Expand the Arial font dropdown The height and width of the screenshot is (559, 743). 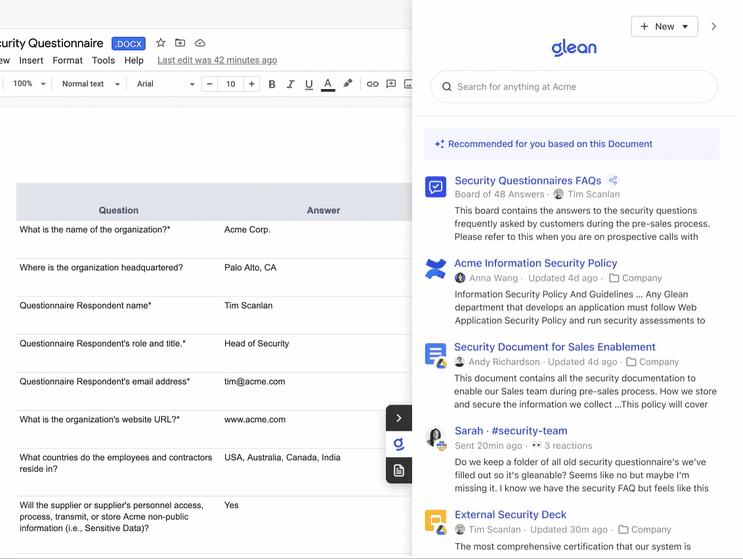[x=165, y=84]
